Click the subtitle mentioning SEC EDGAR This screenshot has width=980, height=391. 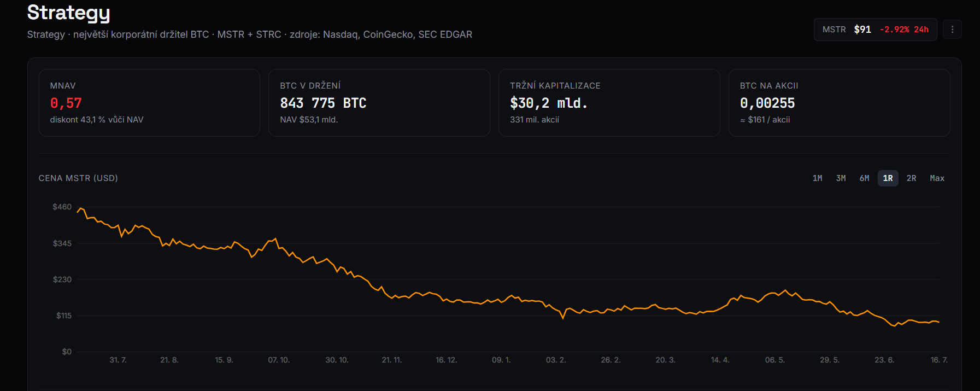click(x=250, y=34)
